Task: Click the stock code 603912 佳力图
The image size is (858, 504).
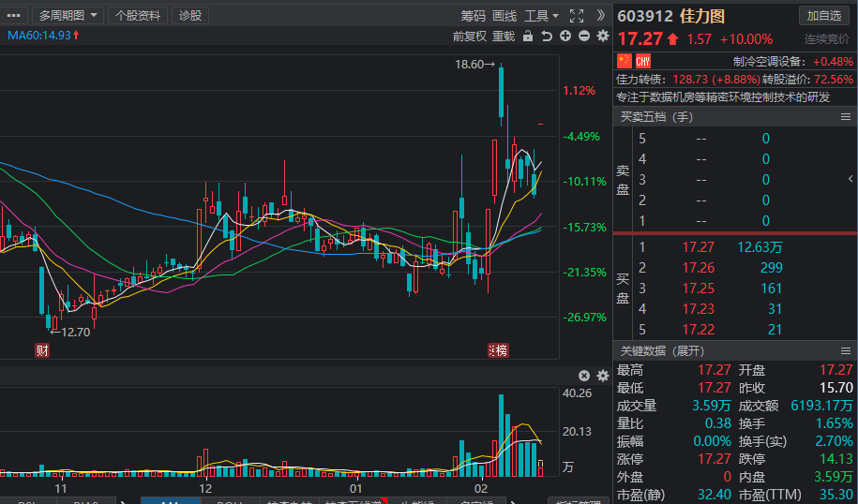Action: (x=670, y=16)
